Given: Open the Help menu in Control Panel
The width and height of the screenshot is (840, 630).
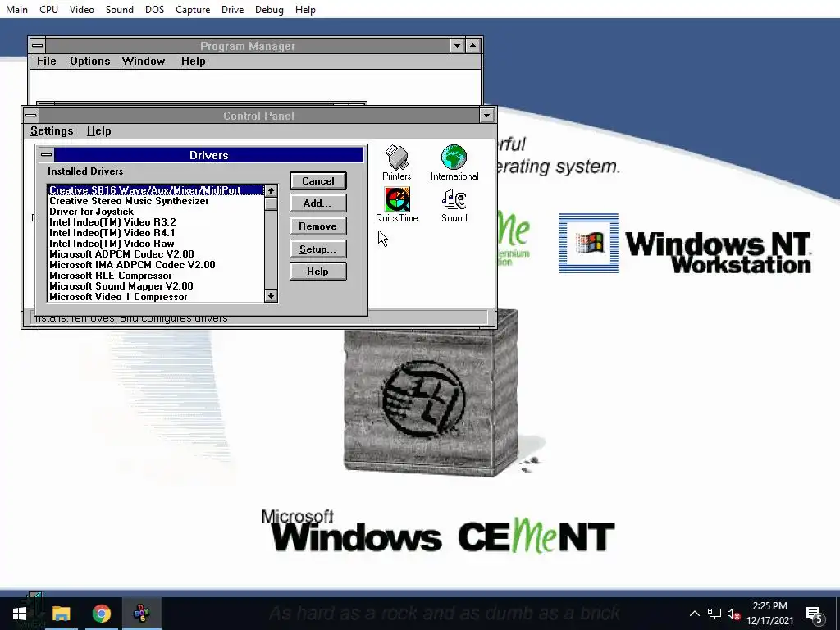Looking at the screenshot, I should pos(99,130).
